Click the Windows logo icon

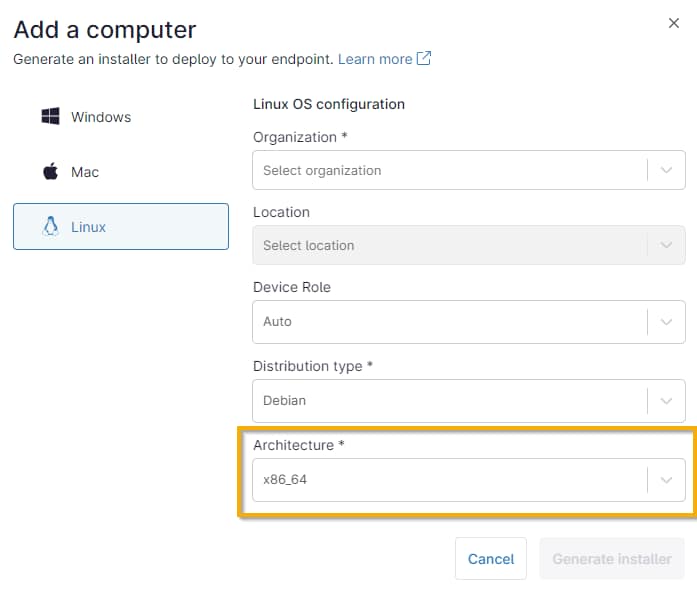(50, 117)
